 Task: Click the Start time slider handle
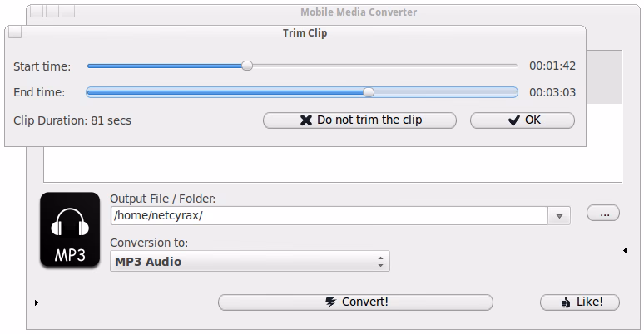247,66
